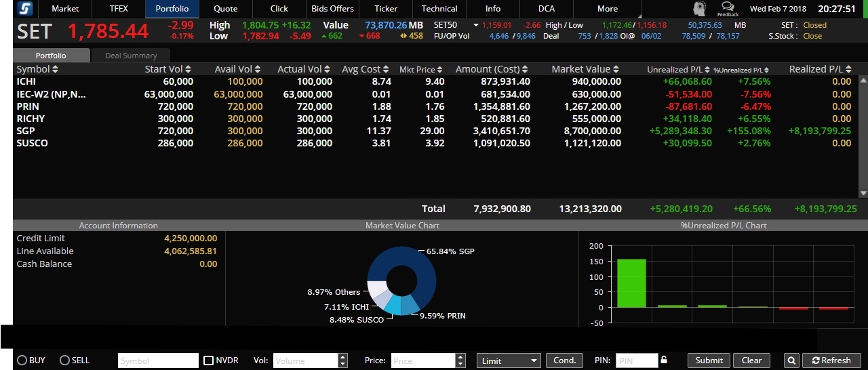The height and width of the screenshot is (370, 868).
Task: Sort by Symbol column arrows
Action: coord(55,70)
